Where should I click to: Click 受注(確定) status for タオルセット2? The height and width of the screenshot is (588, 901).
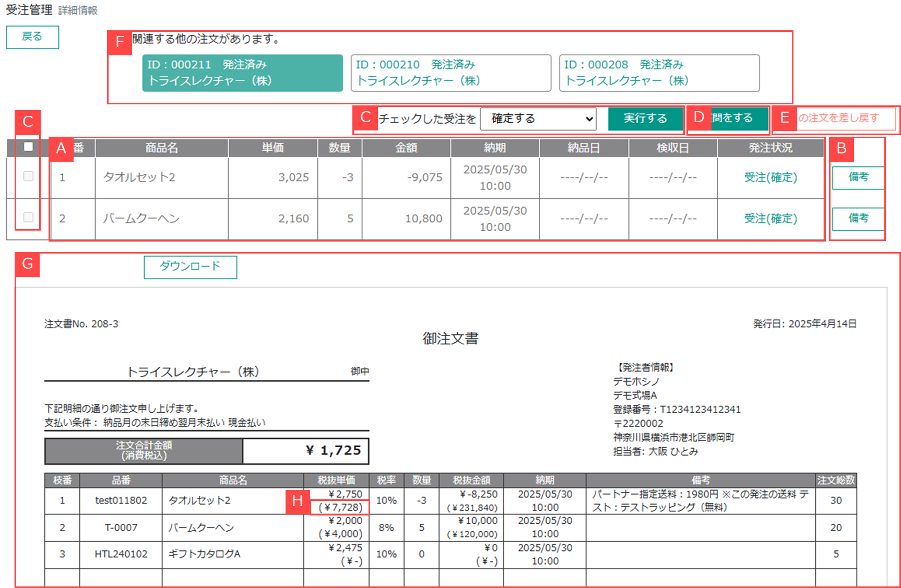pyautogui.click(x=770, y=177)
